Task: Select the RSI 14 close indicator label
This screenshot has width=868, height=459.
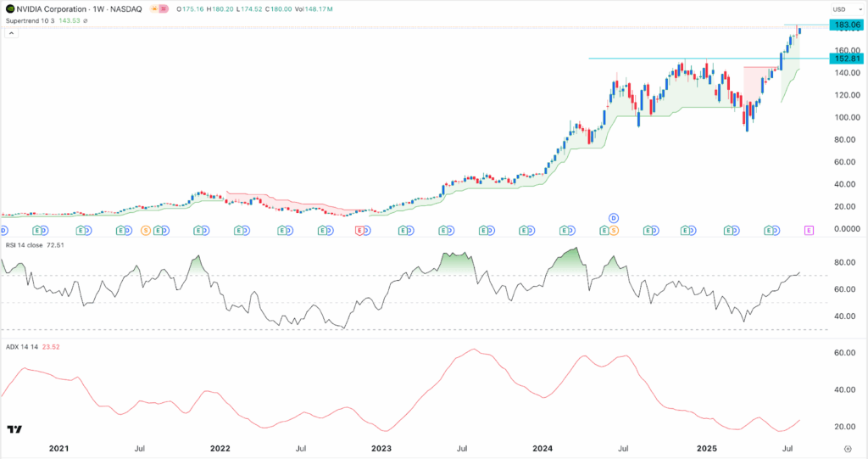Action: [x=25, y=246]
